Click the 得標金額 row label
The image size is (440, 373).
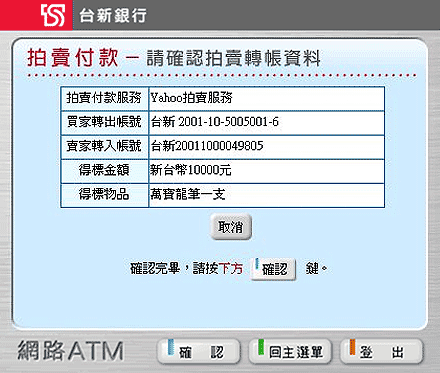coord(104,171)
